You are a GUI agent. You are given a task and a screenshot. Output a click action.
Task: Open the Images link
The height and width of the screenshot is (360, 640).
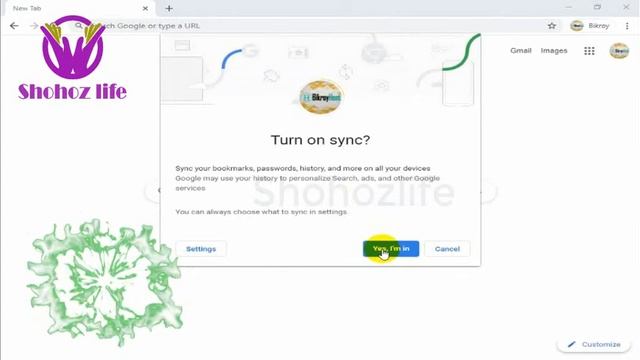[554, 51]
